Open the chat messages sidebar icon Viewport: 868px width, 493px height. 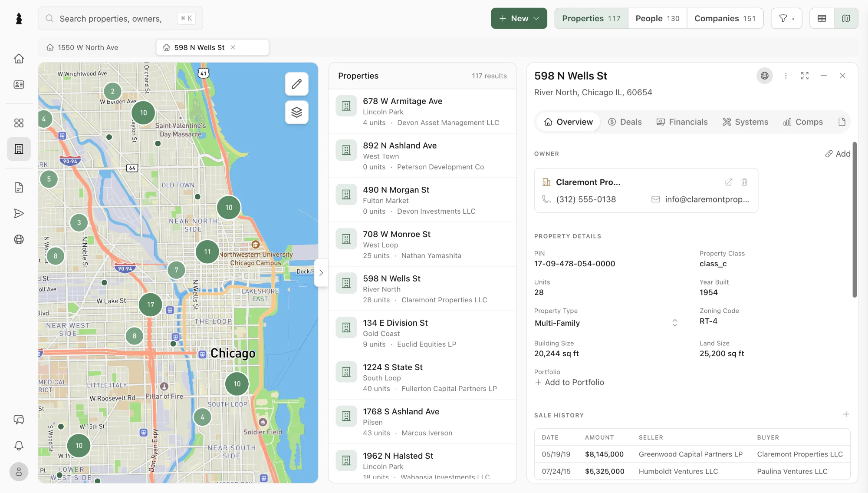pos(19,420)
